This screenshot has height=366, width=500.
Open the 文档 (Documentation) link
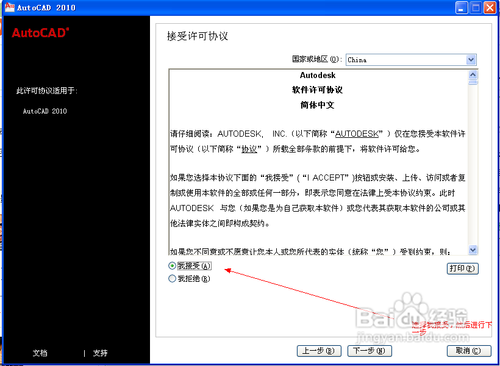[x=40, y=353]
